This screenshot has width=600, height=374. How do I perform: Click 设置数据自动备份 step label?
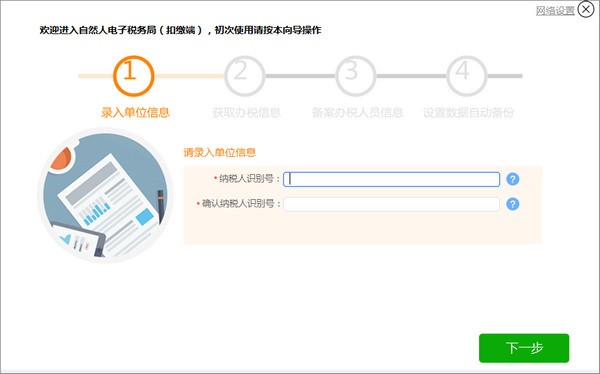468,113
